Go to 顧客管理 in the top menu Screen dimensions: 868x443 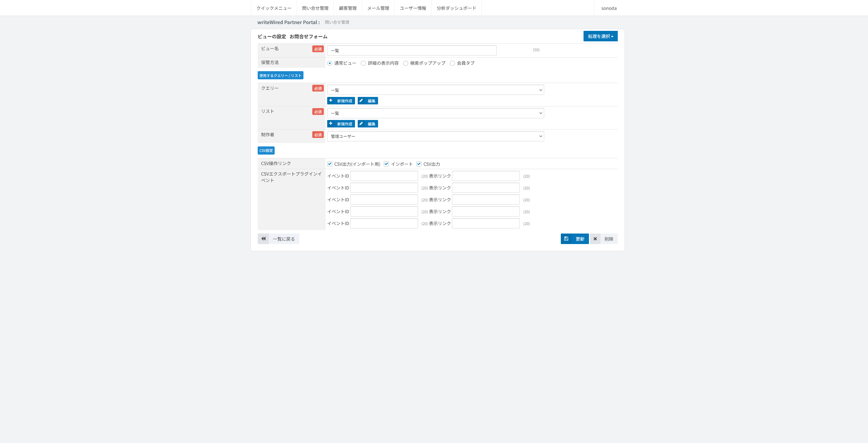click(348, 8)
